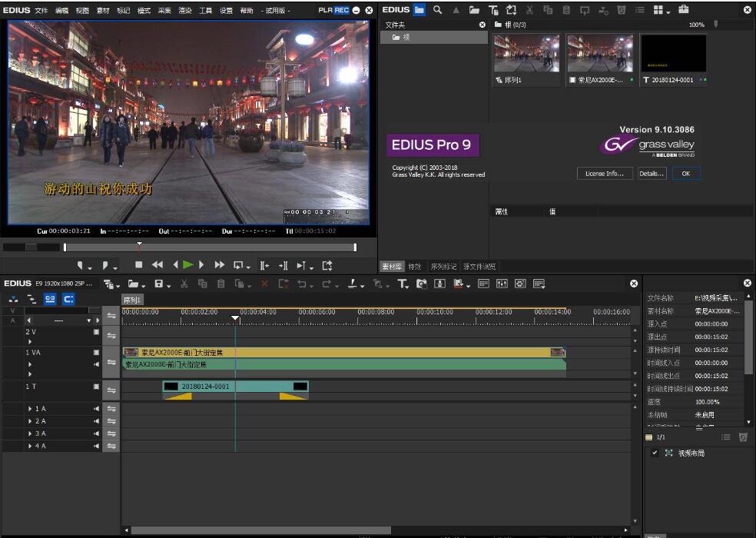The width and height of the screenshot is (756, 538).
Task: Expand the 2 A audio track
Action: coord(30,421)
